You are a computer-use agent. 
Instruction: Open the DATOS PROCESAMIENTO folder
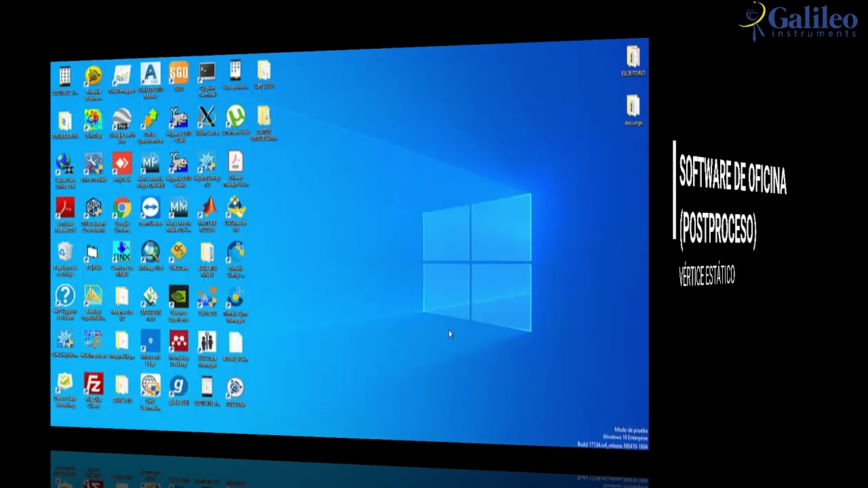click(263, 123)
